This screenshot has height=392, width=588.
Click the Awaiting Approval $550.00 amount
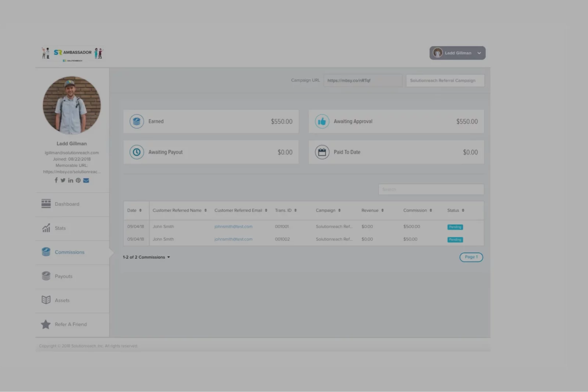pyautogui.click(x=467, y=122)
